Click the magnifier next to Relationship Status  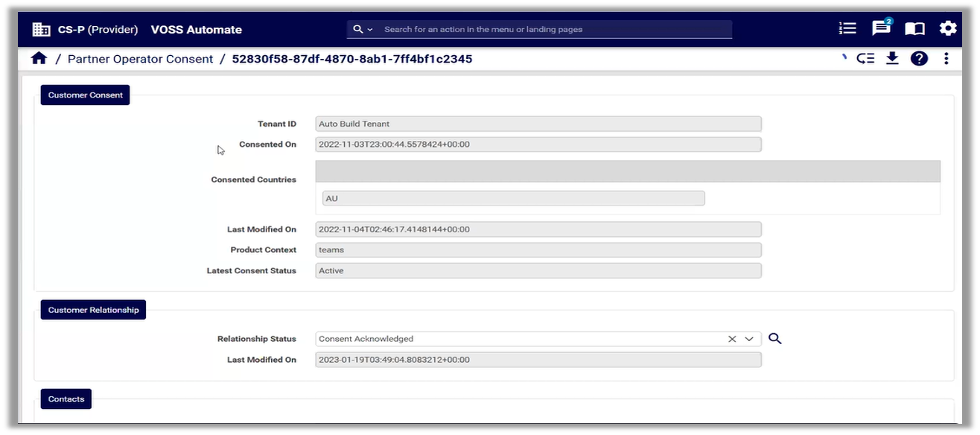[x=774, y=339]
